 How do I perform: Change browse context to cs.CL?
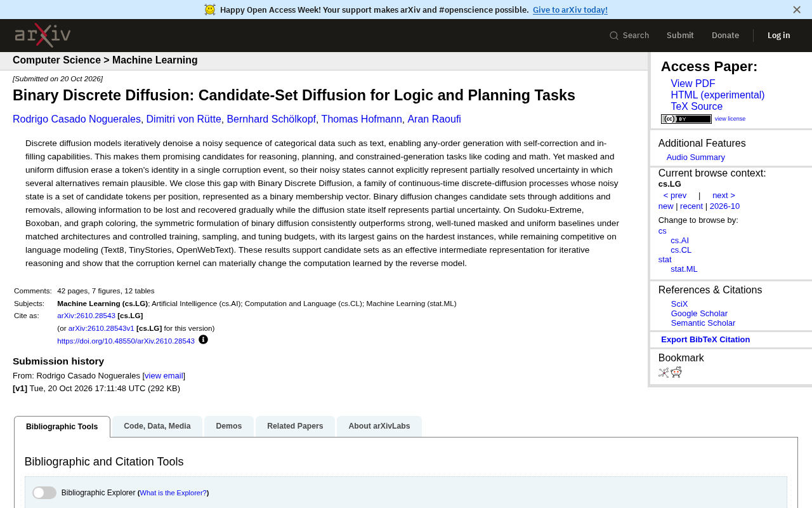pyautogui.click(x=681, y=250)
